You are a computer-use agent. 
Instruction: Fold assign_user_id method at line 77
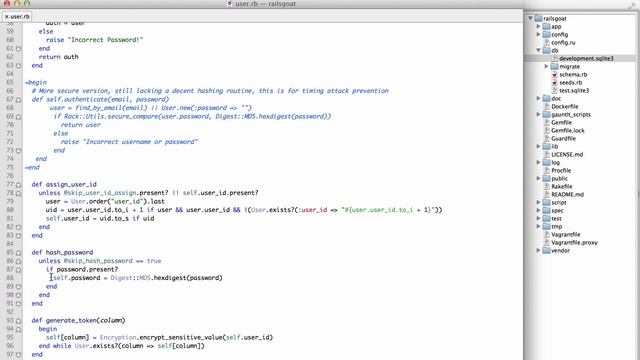tap(19, 184)
